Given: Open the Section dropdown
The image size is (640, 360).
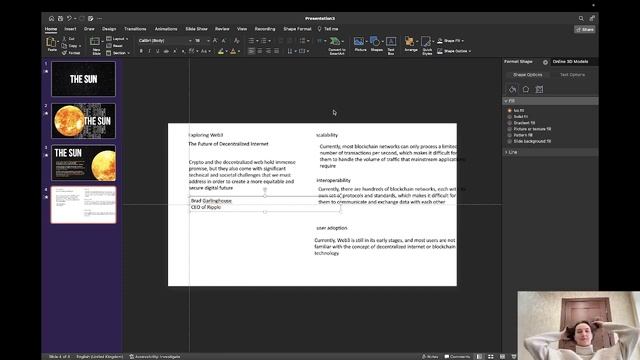Looking at the screenshot, I should point(118,53).
